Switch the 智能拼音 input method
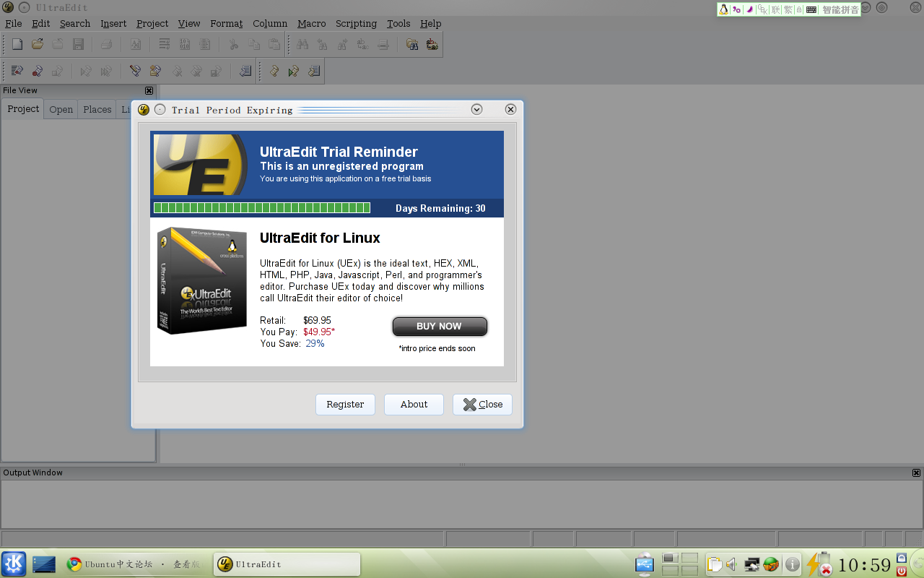The image size is (924, 578). pyautogui.click(x=840, y=9)
